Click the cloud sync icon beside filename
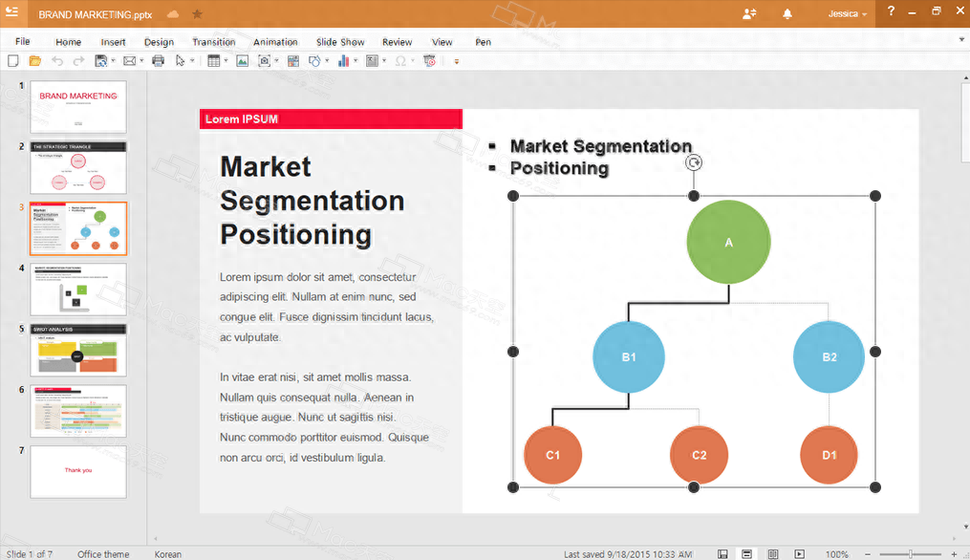The image size is (970, 560). coord(173,14)
